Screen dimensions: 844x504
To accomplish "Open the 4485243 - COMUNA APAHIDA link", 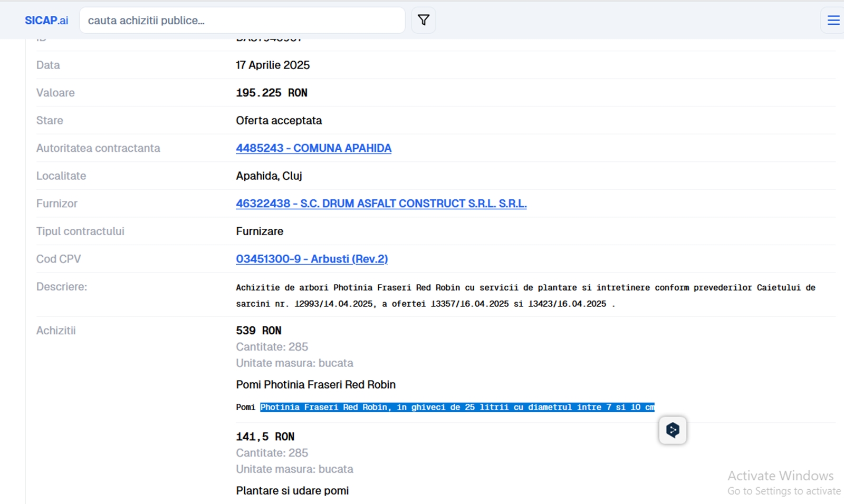I will point(313,148).
